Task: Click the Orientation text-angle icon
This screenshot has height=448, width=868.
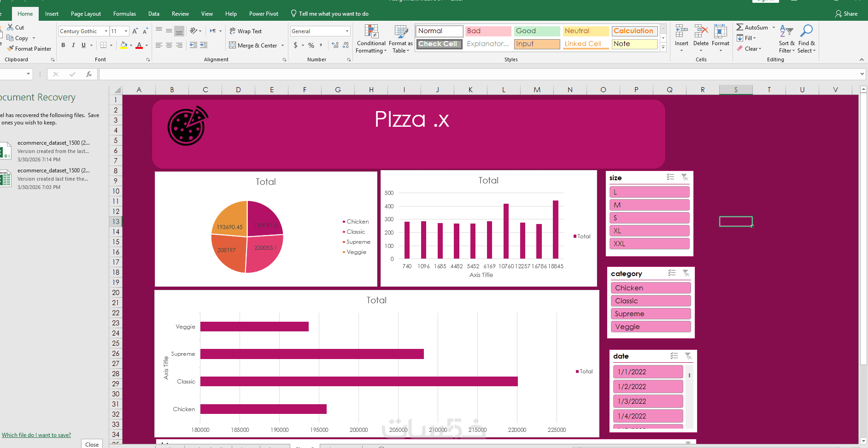Action: pos(194,31)
